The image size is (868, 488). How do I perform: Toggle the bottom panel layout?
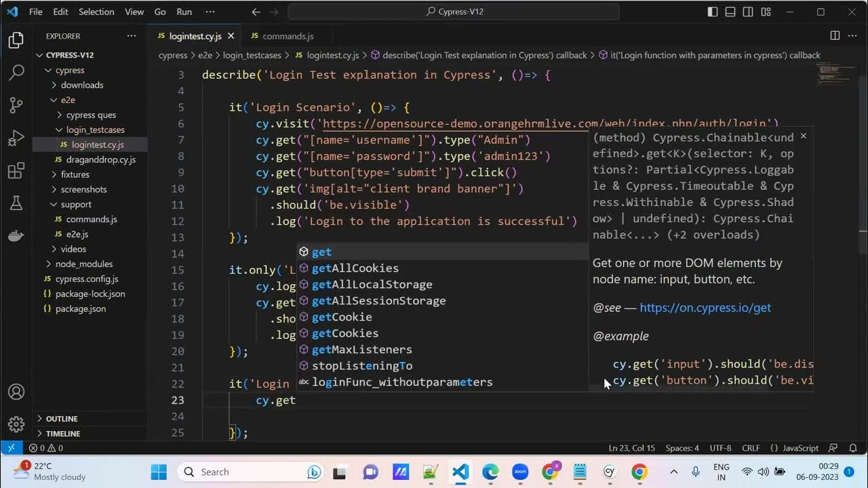tap(730, 12)
